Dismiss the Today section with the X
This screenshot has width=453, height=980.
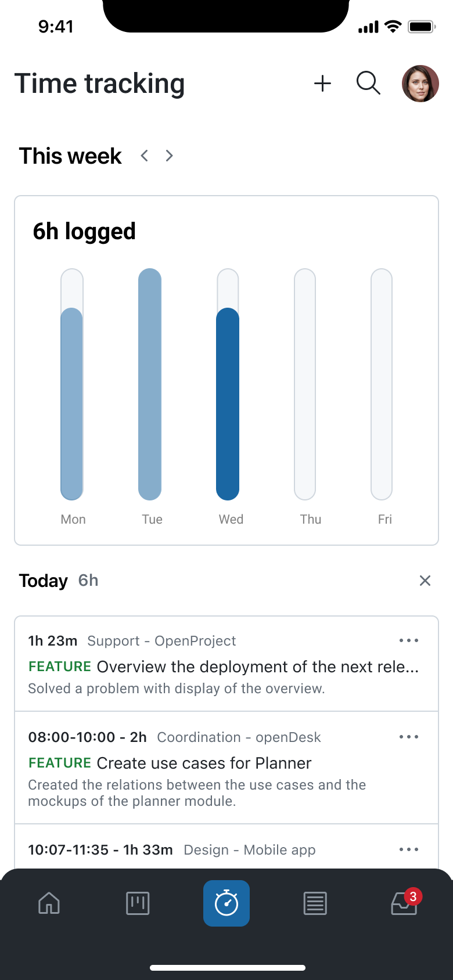tap(425, 580)
